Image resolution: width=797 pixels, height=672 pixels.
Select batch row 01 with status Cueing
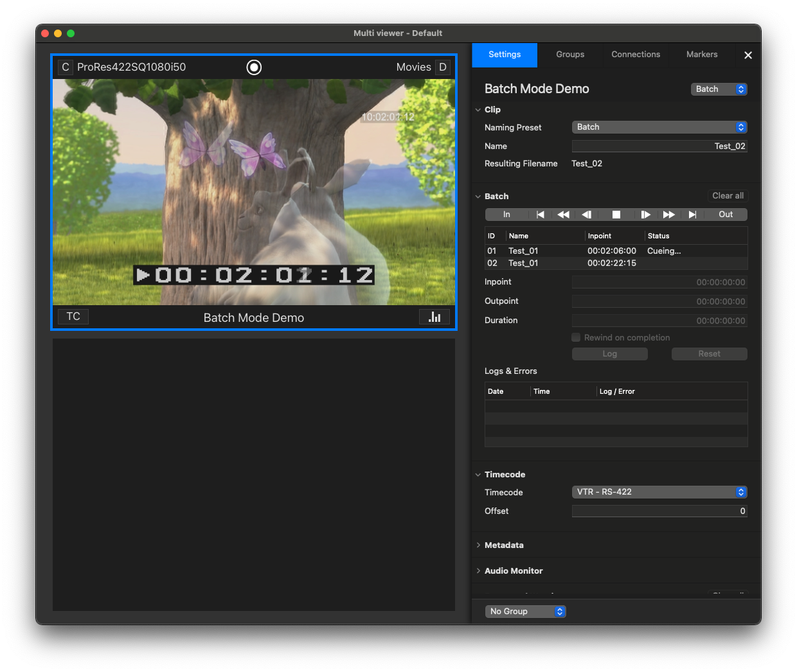coord(616,251)
